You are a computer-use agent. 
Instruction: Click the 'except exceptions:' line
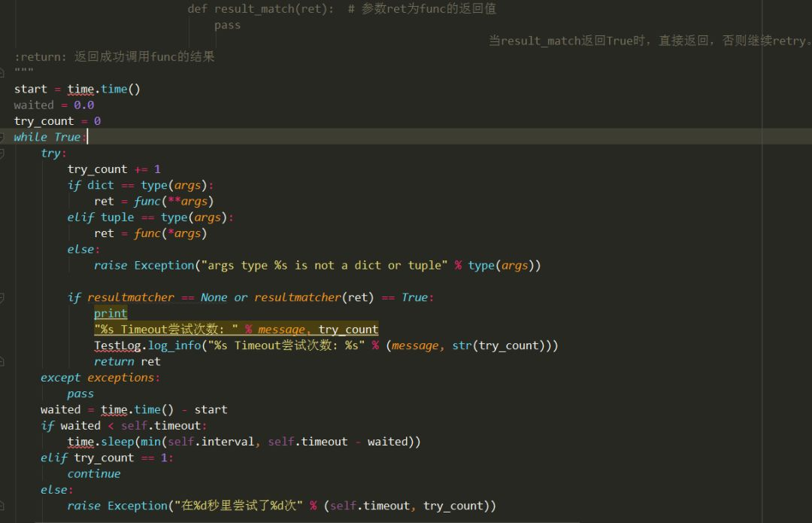[x=101, y=378]
